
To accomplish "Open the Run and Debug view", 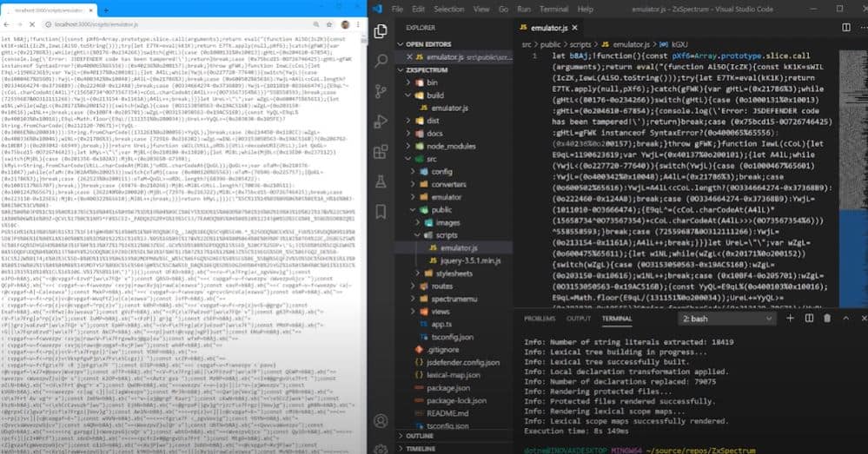I will (x=381, y=122).
